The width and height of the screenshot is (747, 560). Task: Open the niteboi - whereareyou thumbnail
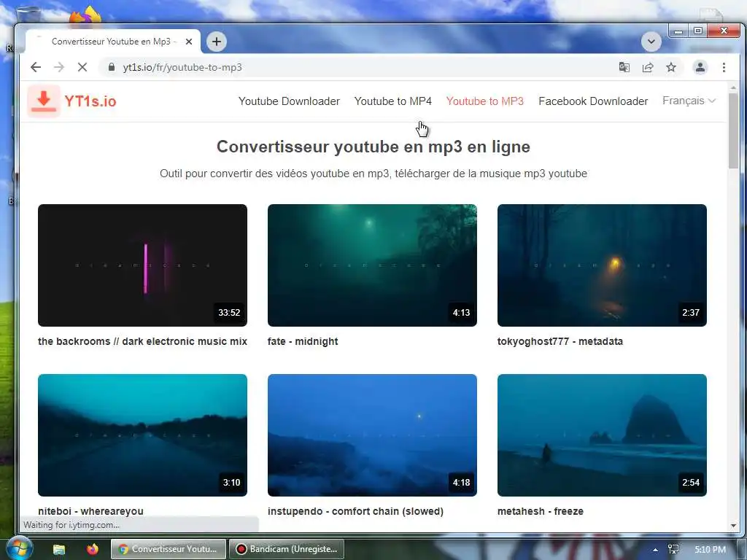coord(142,435)
